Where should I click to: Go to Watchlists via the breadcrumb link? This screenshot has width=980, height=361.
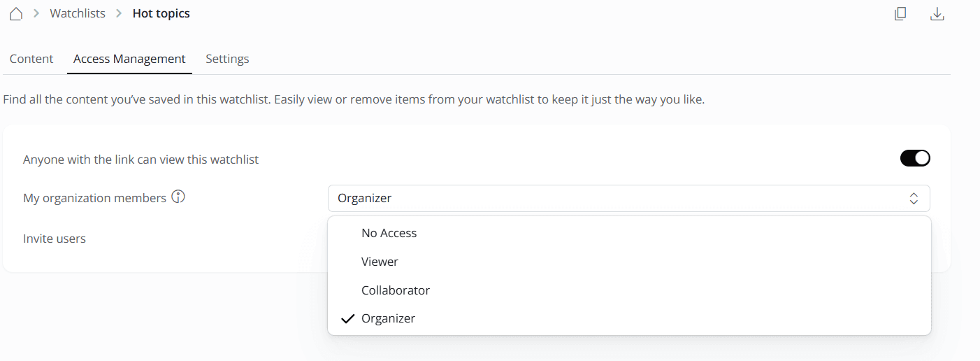point(78,14)
